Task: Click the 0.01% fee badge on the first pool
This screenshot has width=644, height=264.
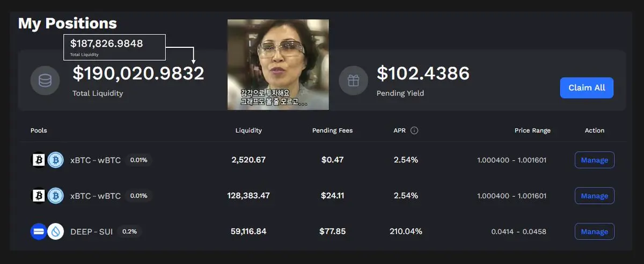Action: click(138, 160)
